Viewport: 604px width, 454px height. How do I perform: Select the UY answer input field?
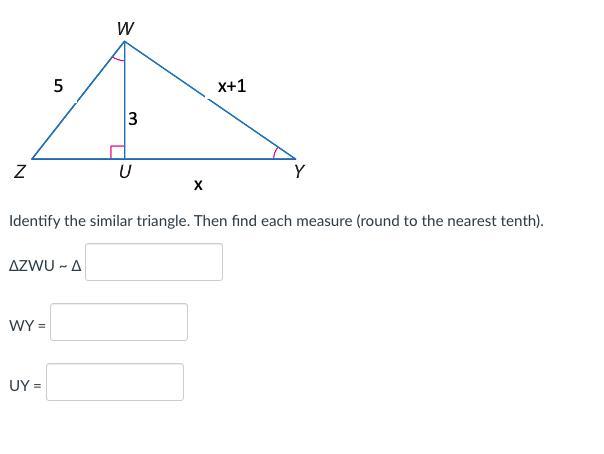[x=115, y=382]
